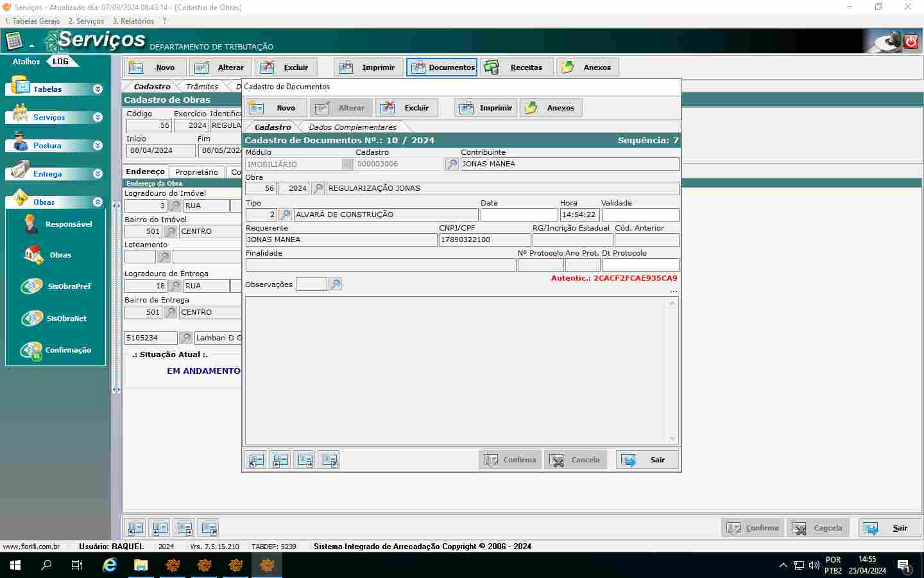Click the red power exit icon
This screenshot has width=924, height=578.
click(x=911, y=42)
